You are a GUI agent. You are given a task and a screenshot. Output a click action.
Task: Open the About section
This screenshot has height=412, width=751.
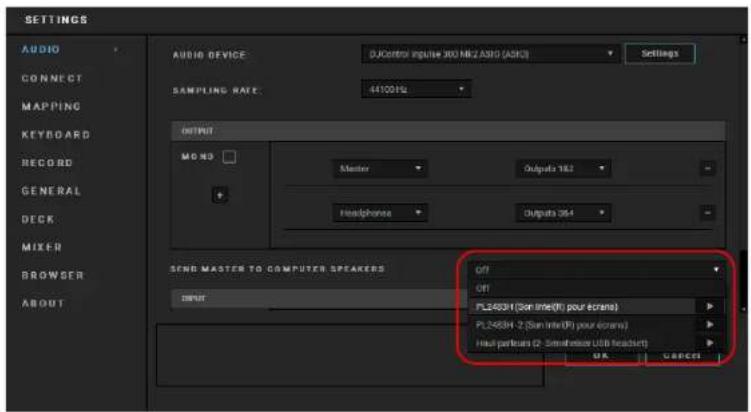point(43,303)
